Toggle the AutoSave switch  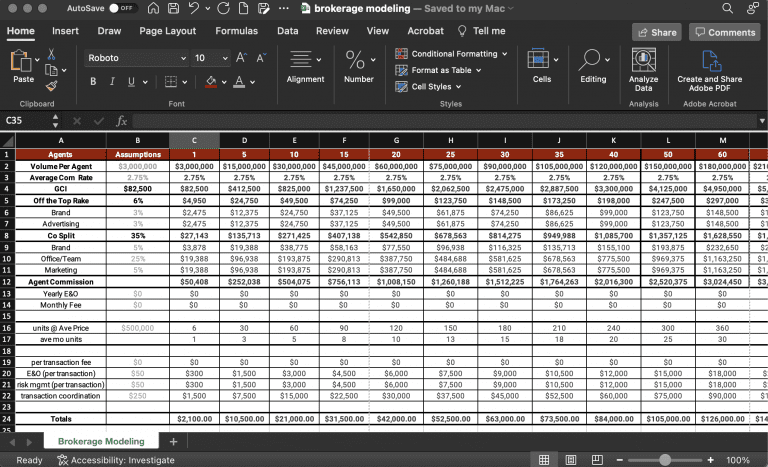click(x=122, y=8)
